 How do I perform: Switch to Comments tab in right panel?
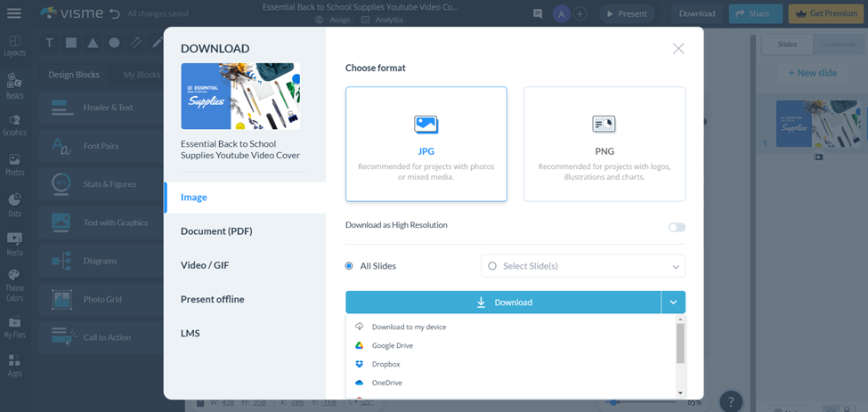tap(838, 44)
